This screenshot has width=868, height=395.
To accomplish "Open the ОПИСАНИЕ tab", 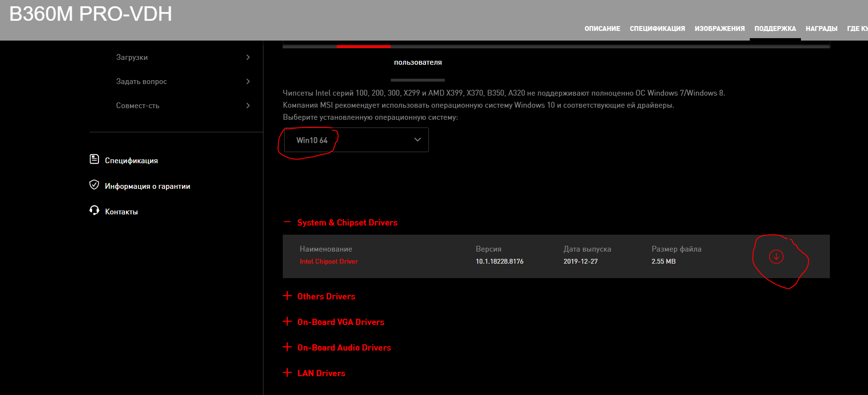I will pos(602,28).
